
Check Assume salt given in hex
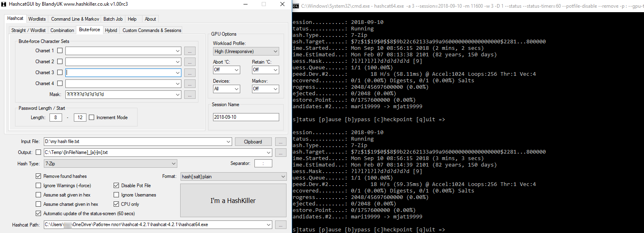[x=39, y=195]
